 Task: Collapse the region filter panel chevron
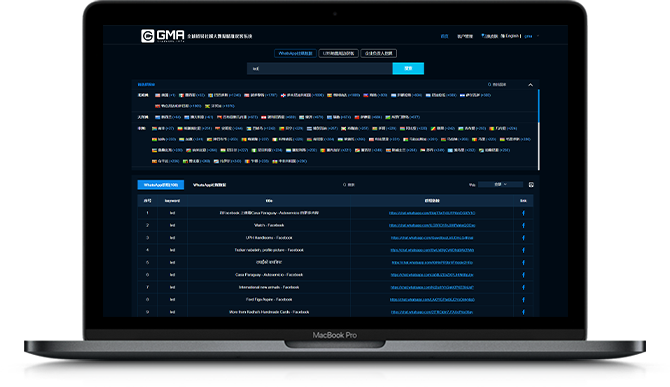coord(530,85)
